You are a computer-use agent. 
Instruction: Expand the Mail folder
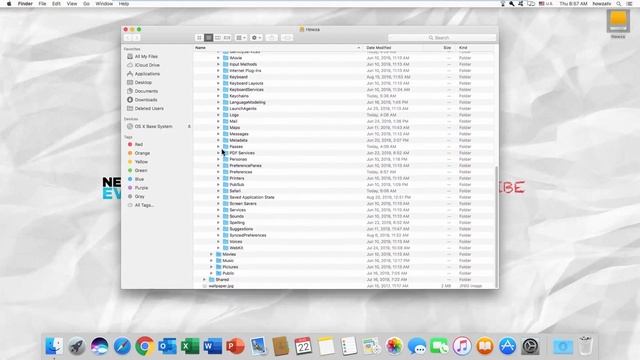(218, 121)
